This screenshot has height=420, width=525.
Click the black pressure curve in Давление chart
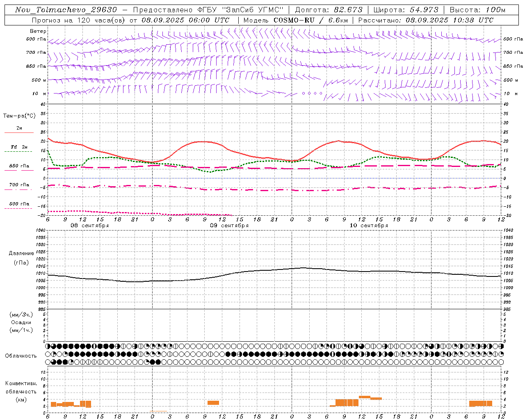pos(275,269)
